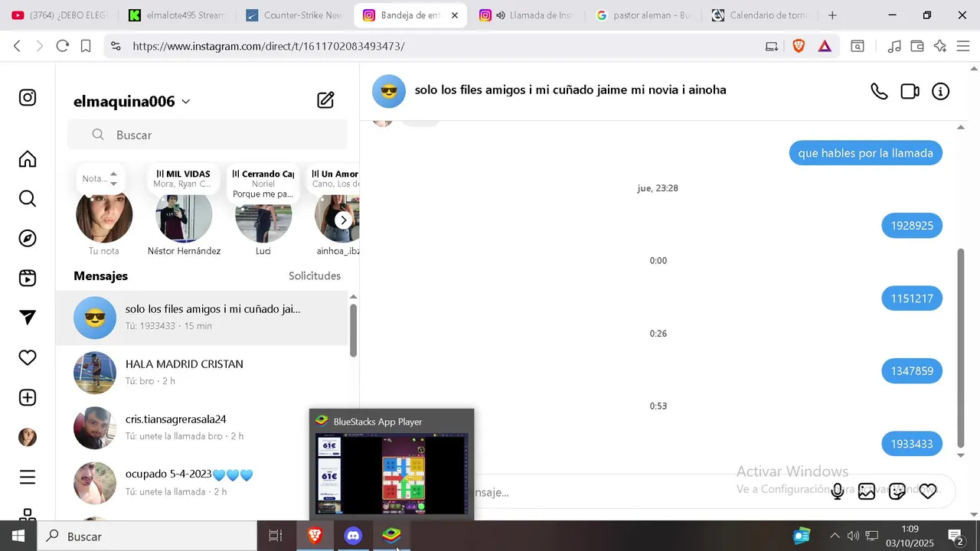The height and width of the screenshot is (551, 980).
Task: Switch to pastor aleman Google tab
Action: click(x=644, y=15)
